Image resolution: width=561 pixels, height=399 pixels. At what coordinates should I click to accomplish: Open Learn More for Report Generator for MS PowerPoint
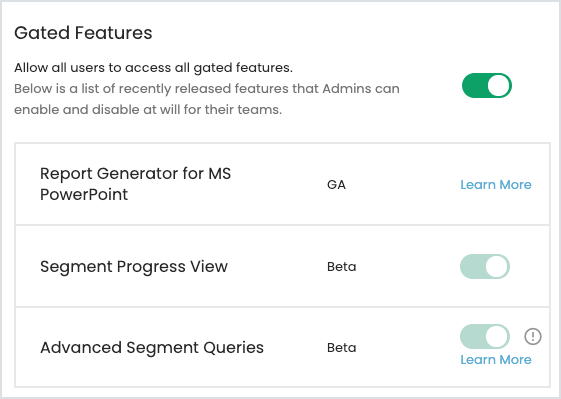(x=496, y=185)
